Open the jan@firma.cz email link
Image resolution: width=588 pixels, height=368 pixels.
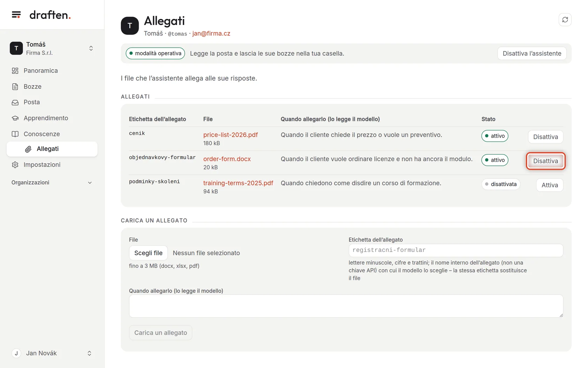(211, 33)
